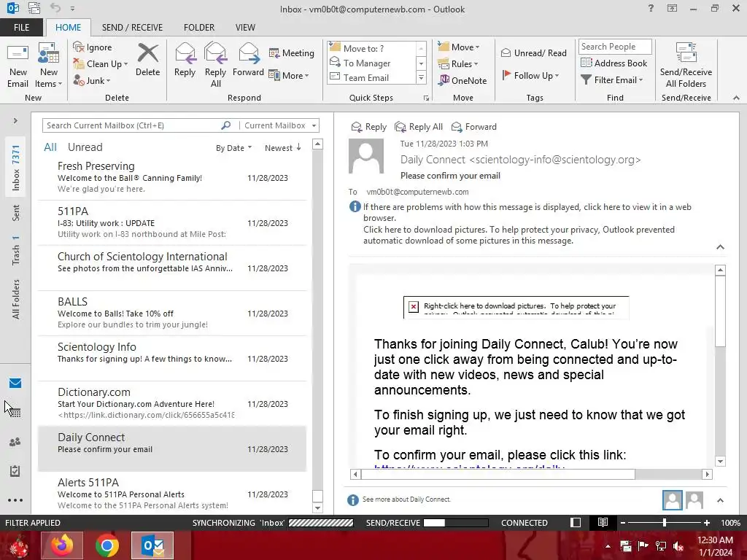Open the By Date sort dropdown
Screen dimensions: 747x560
pyautogui.click(x=234, y=148)
